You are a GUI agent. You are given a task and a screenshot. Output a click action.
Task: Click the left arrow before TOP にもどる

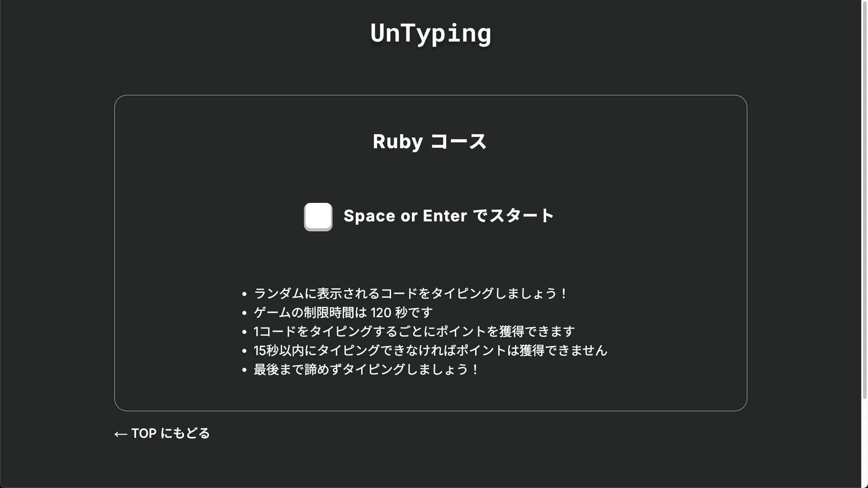tap(121, 434)
